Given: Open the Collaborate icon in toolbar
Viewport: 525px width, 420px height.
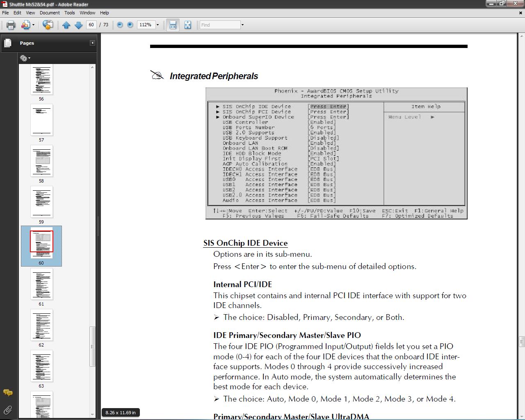Looking at the screenshot, I should (25, 25).
